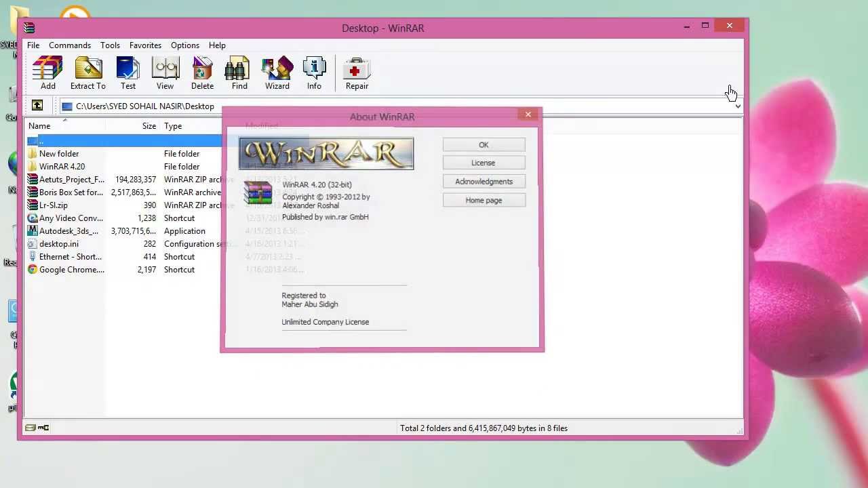Select the Google Chrome shortcut icon
The image size is (868, 488).
[33, 270]
